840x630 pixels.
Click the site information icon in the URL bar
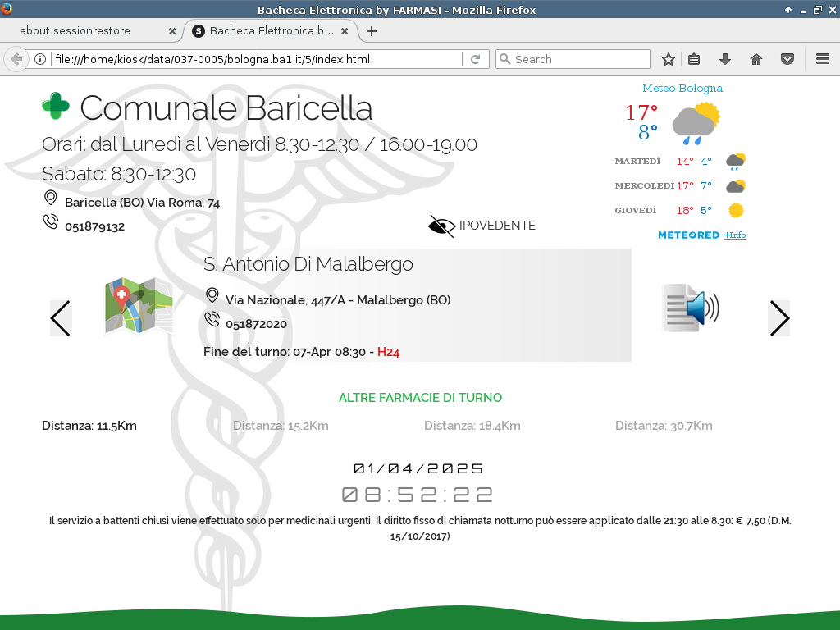(x=39, y=59)
